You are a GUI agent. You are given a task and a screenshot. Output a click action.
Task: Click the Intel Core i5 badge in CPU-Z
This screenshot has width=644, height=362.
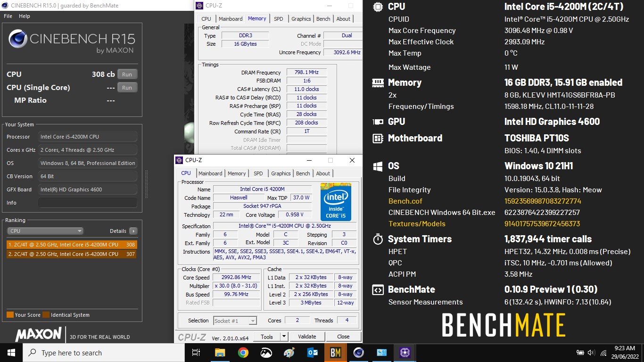click(336, 202)
